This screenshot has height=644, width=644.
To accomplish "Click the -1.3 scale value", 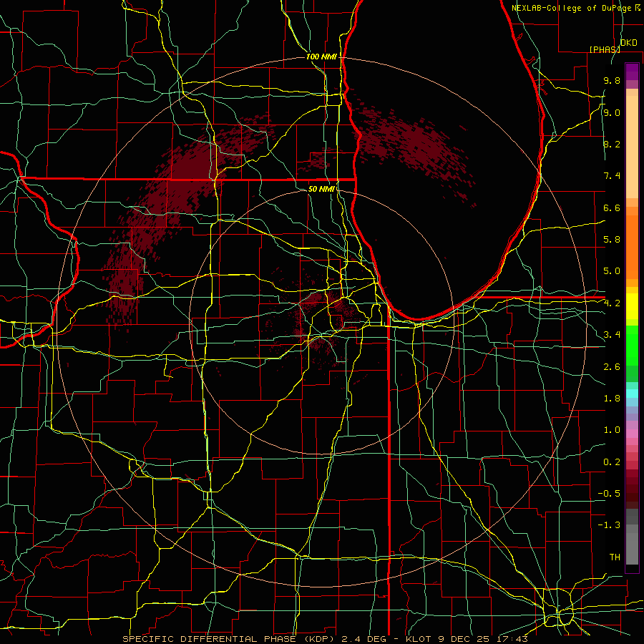I will [609, 525].
